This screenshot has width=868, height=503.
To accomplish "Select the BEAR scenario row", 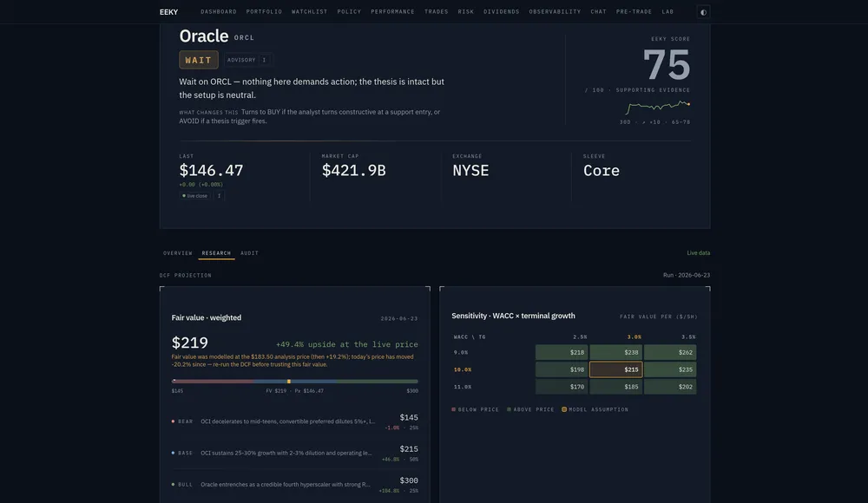I will click(x=295, y=421).
